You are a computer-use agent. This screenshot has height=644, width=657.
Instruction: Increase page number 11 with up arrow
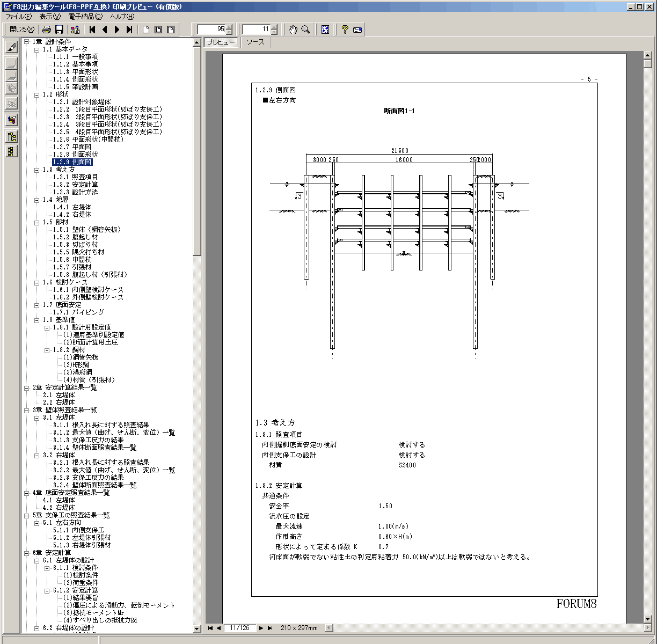coord(274,27)
